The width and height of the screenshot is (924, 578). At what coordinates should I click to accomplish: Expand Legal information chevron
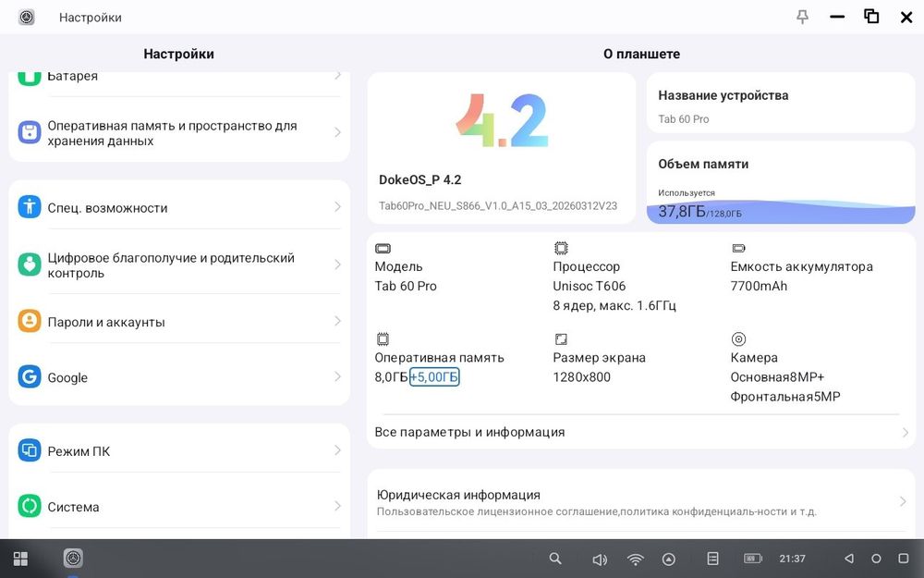(903, 501)
